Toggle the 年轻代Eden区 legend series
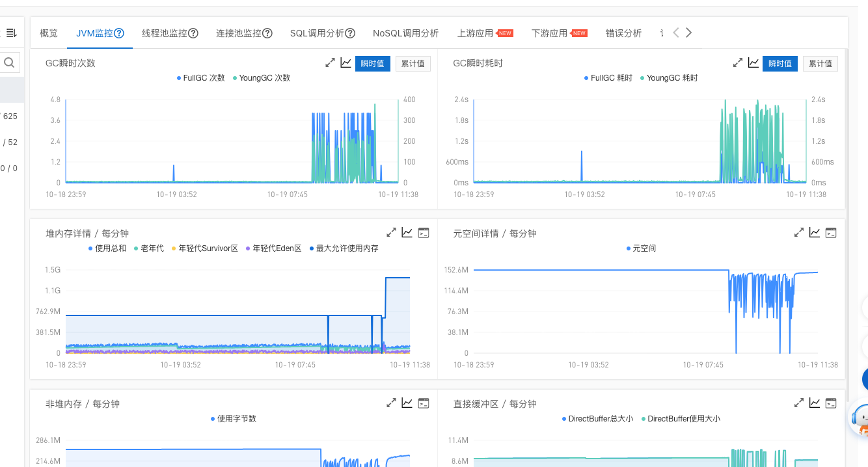 pyautogui.click(x=274, y=248)
